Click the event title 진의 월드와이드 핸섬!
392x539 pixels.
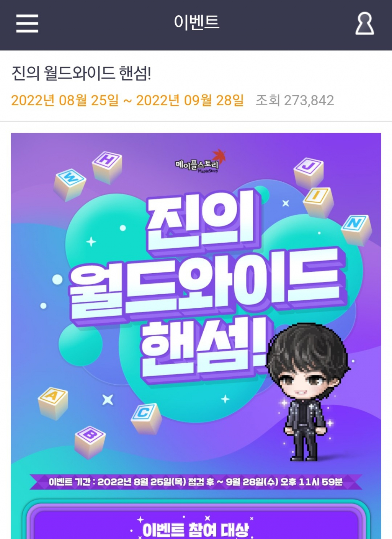click(x=81, y=73)
